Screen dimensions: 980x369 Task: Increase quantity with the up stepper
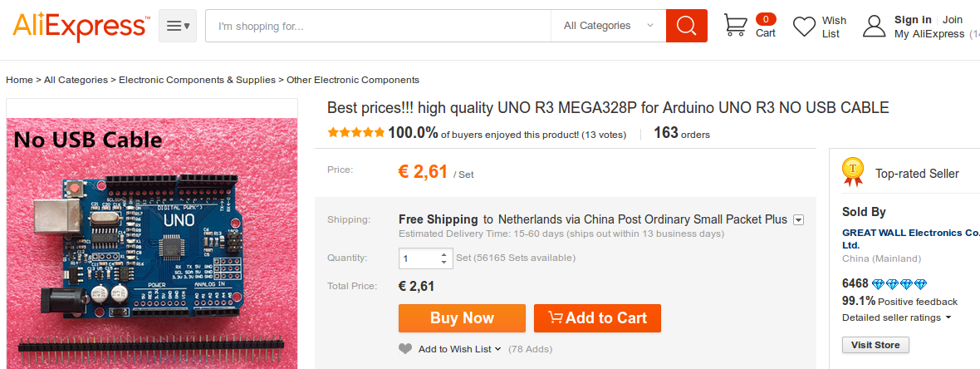pos(444,253)
